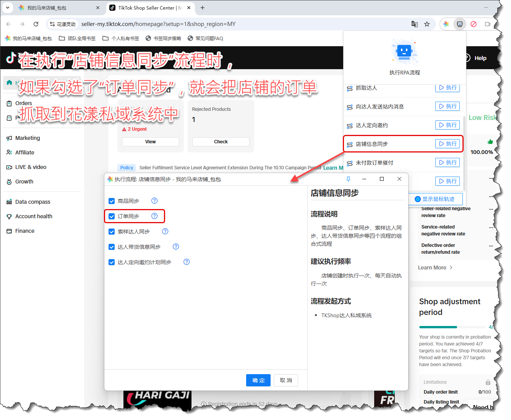This screenshot has height=420, width=511.
Task: Open help icon beside 达人定向邀约计划同步
Action: pos(187,262)
